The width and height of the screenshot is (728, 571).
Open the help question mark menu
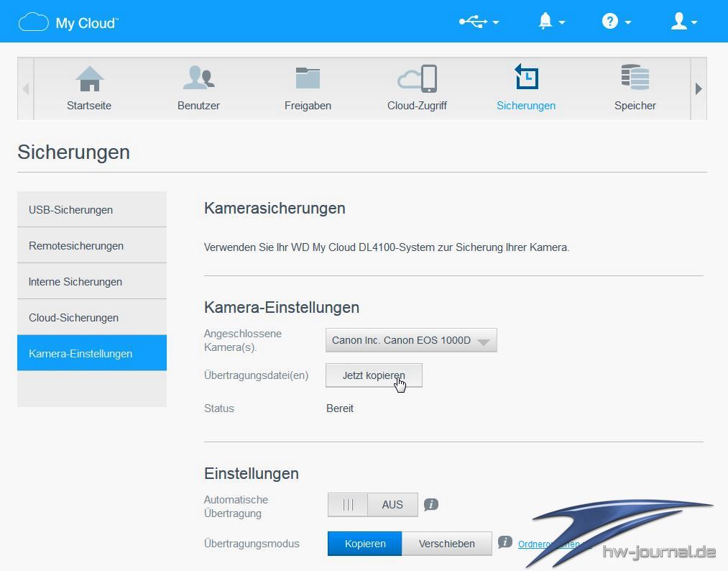coord(615,22)
